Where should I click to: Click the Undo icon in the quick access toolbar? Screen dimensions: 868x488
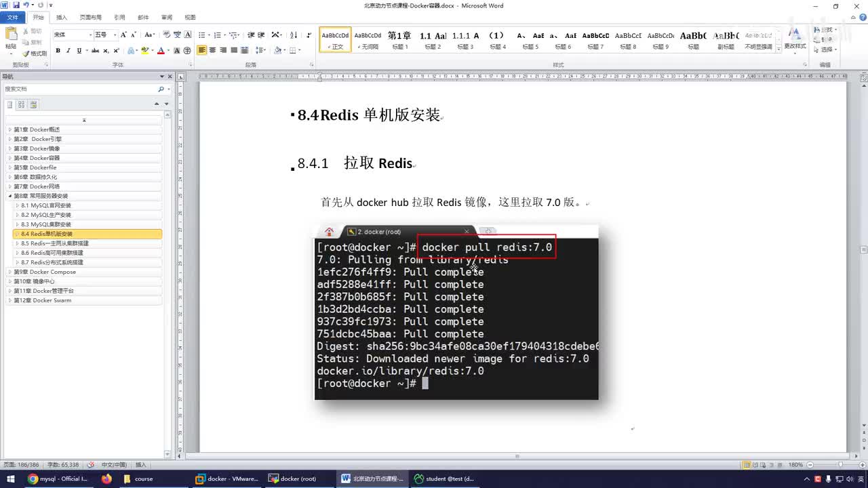pos(26,5)
